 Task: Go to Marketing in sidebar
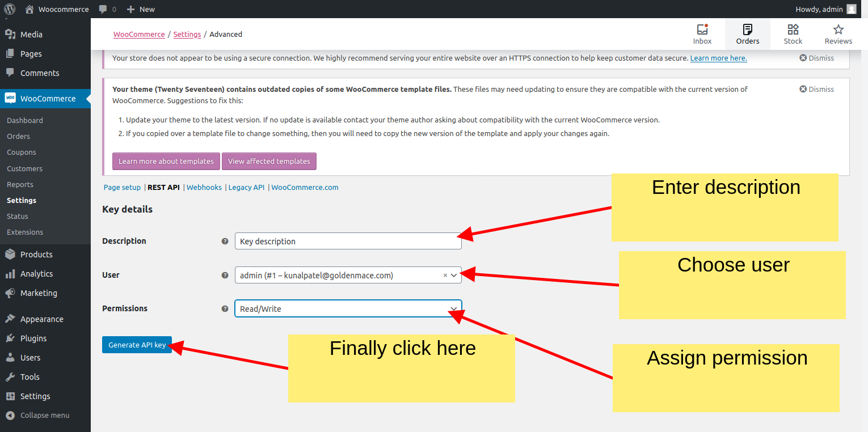[45, 293]
